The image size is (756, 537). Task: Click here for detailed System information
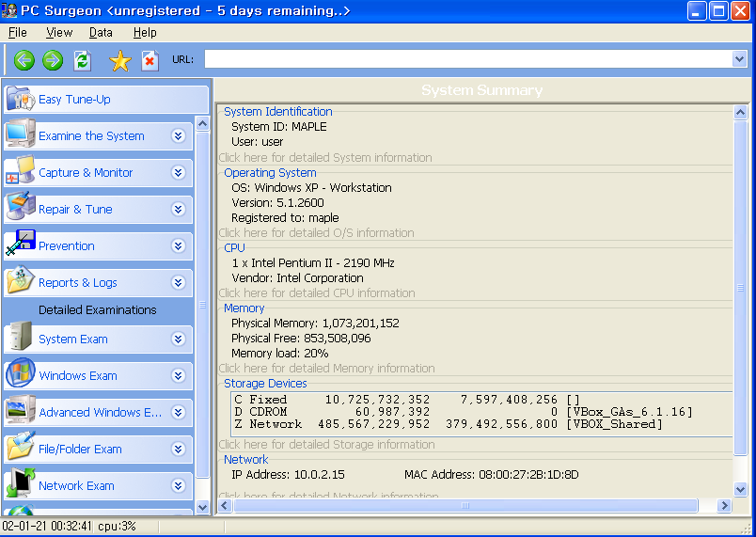325,158
